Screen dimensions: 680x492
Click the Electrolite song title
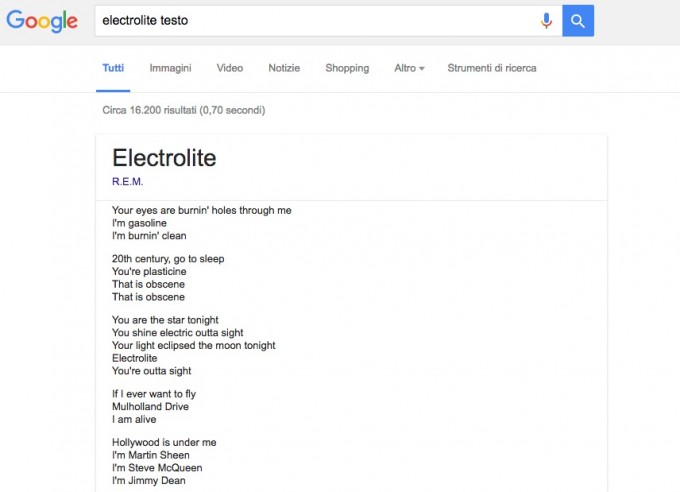pyautogui.click(x=164, y=158)
